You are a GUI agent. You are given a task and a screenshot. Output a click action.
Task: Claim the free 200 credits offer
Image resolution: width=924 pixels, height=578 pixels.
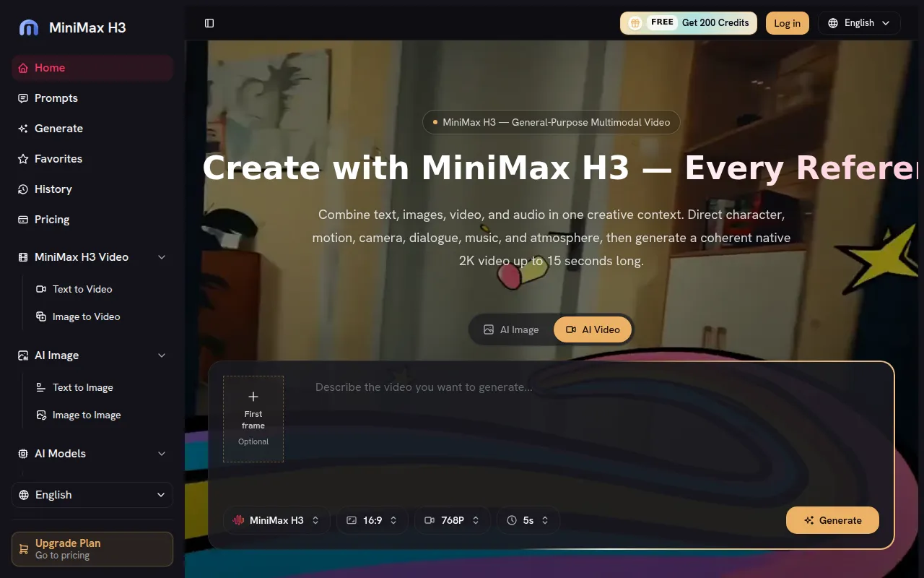[x=689, y=23]
